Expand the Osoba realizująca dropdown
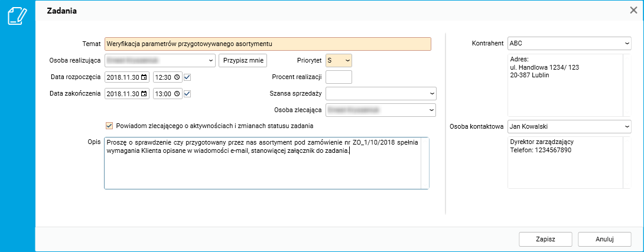The width and height of the screenshot is (644, 252). pos(211,60)
